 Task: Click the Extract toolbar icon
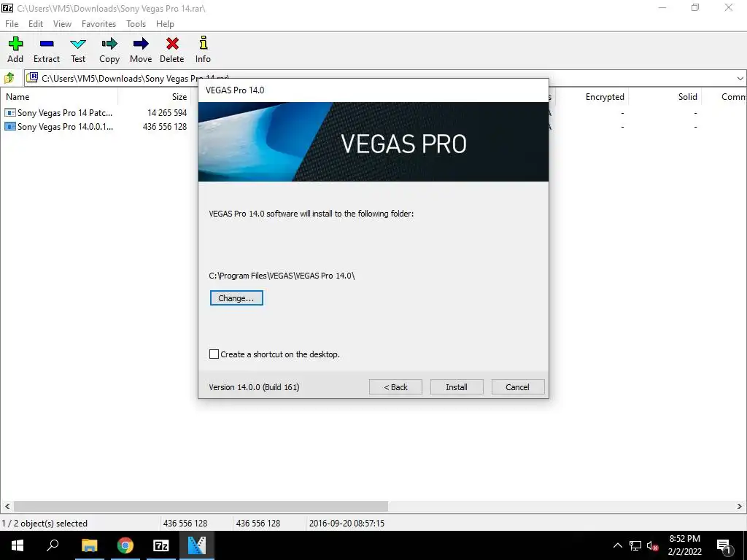tap(47, 50)
